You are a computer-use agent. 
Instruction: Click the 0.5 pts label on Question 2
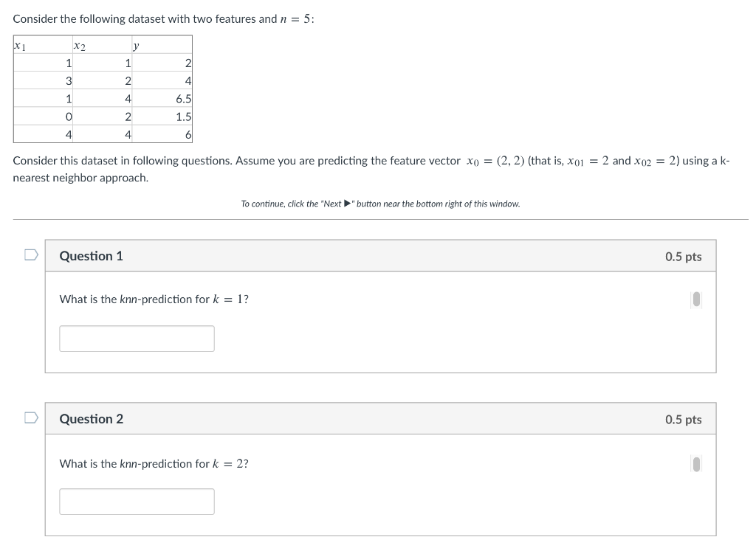coord(683,418)
